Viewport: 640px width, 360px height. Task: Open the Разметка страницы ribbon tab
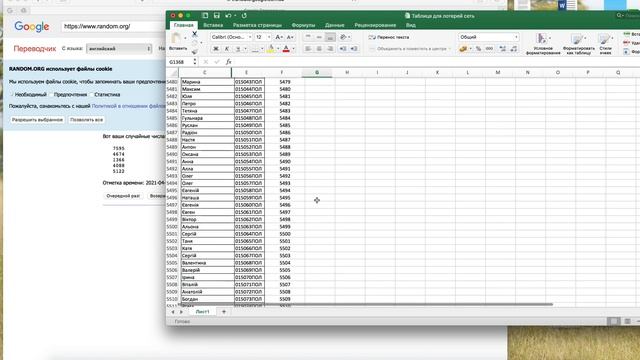257,25
